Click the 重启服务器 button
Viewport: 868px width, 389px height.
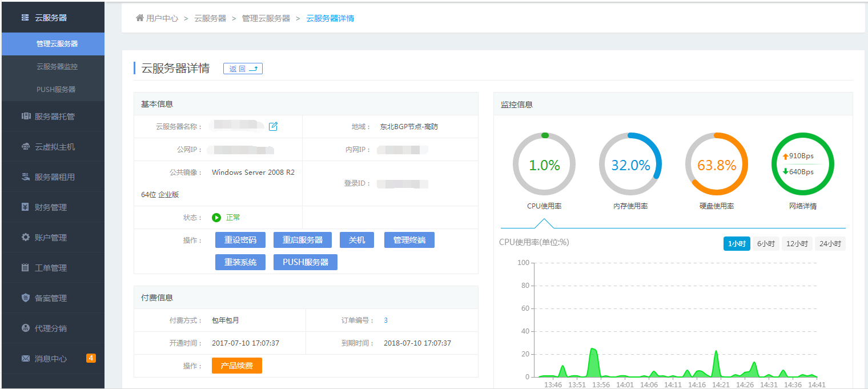coord(303,240)
